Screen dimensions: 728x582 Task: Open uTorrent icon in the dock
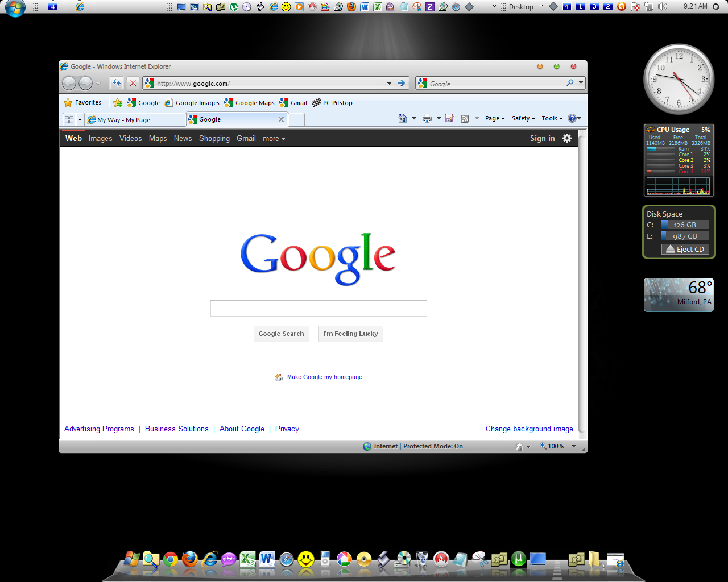[x=518, y=559]
